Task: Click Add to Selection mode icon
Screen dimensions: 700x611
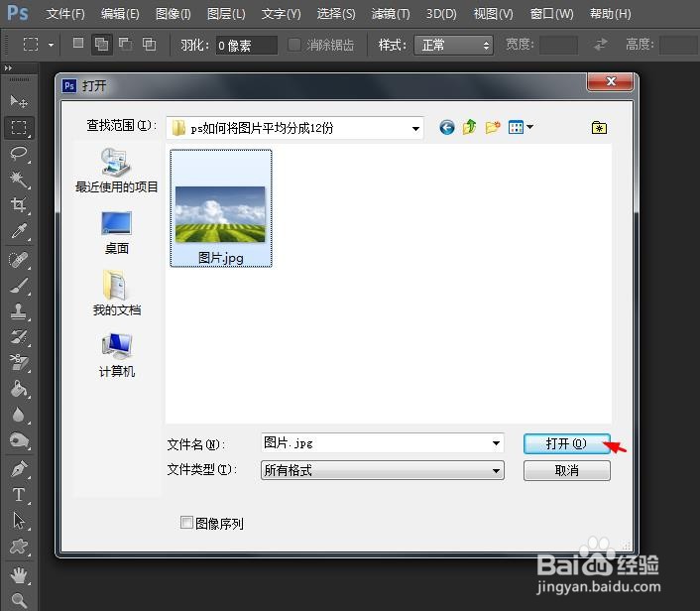Action: (x=102, y=45)
